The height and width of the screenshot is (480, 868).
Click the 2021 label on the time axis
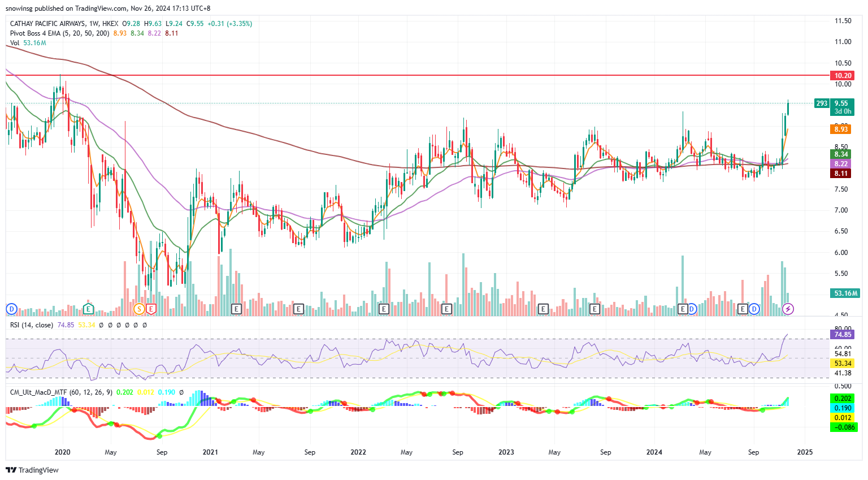tap(210, 452)
